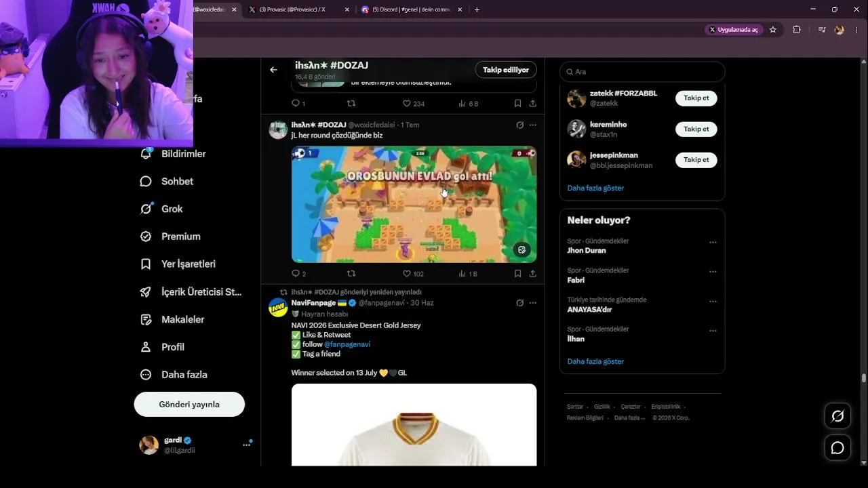Click the edit-with-Grok icon on game video
Viewport: 868px width, 488px height.
tap(521, 250)
